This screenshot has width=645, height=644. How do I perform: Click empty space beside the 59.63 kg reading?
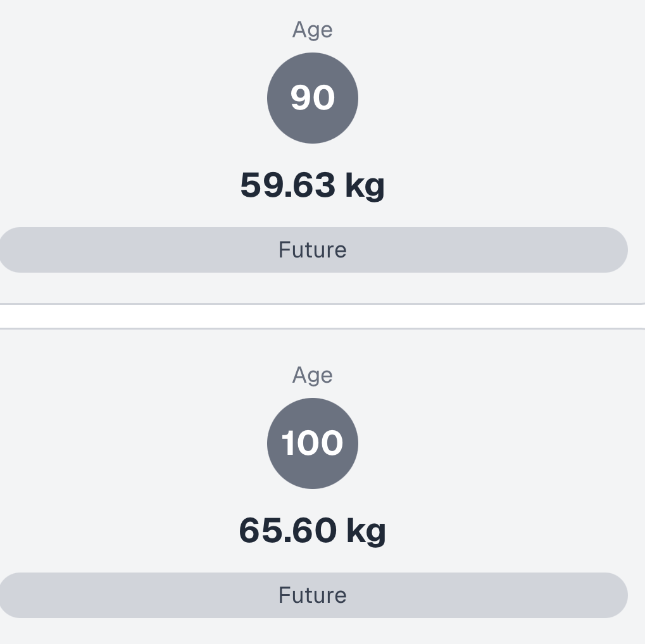[506, 185]
